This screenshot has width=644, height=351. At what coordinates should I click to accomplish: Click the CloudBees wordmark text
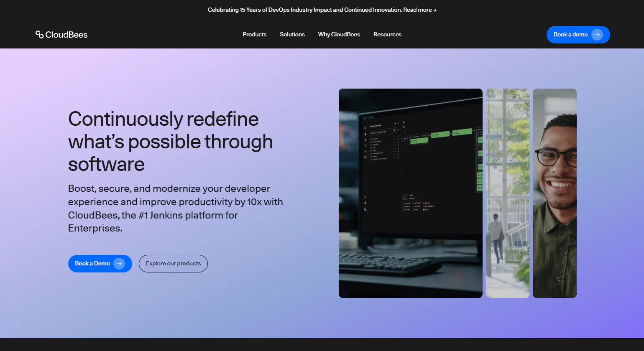click(x=66, y=35)
